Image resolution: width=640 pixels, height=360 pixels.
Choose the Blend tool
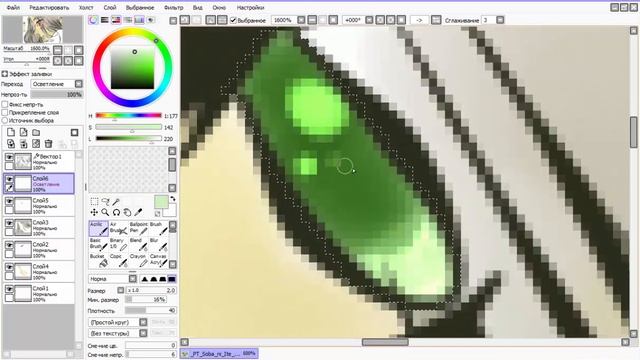coord(138,244)
